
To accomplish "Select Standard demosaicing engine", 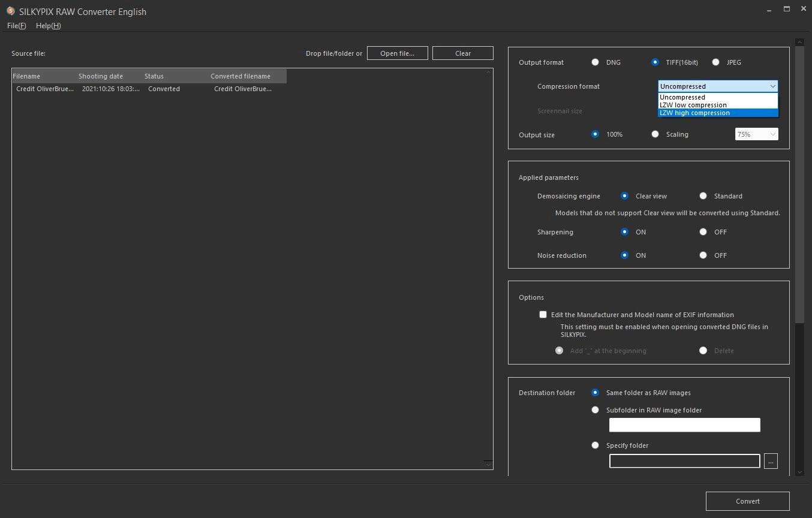I will point(703,196).
